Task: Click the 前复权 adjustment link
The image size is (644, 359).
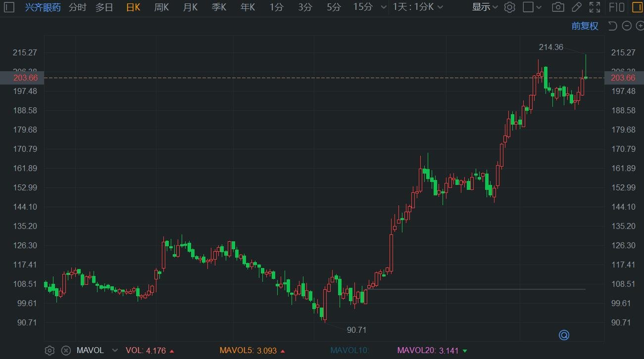Action: (585, 26)
